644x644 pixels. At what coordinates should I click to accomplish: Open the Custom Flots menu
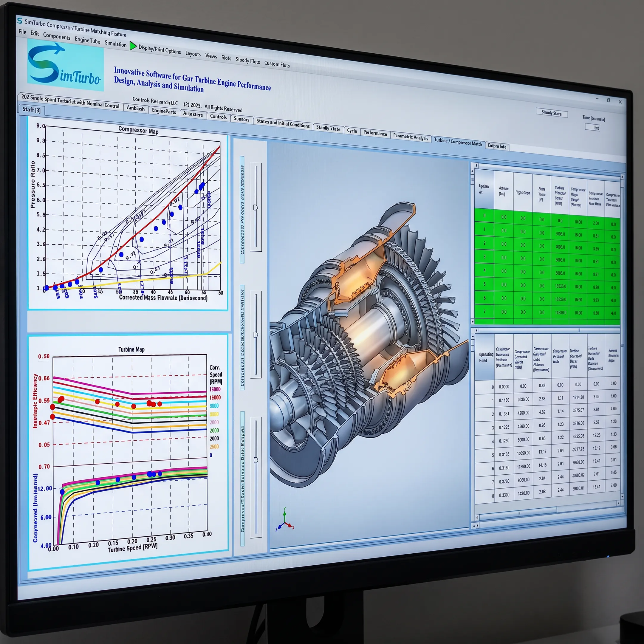pyautogui.click(x=277, y=64)
